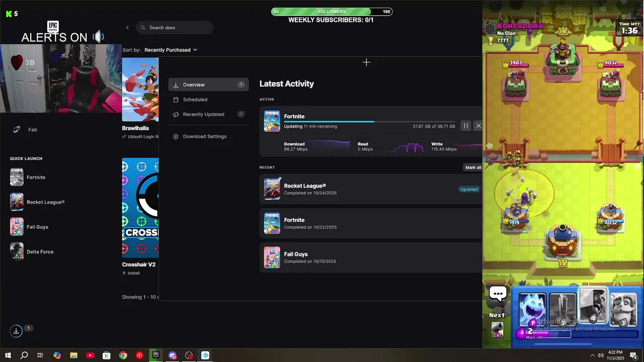The height and width of the screenshot is (362, 644).
Task: Open the downloads icon in the sidebar bottom
Action: click(x=16, y=331)
